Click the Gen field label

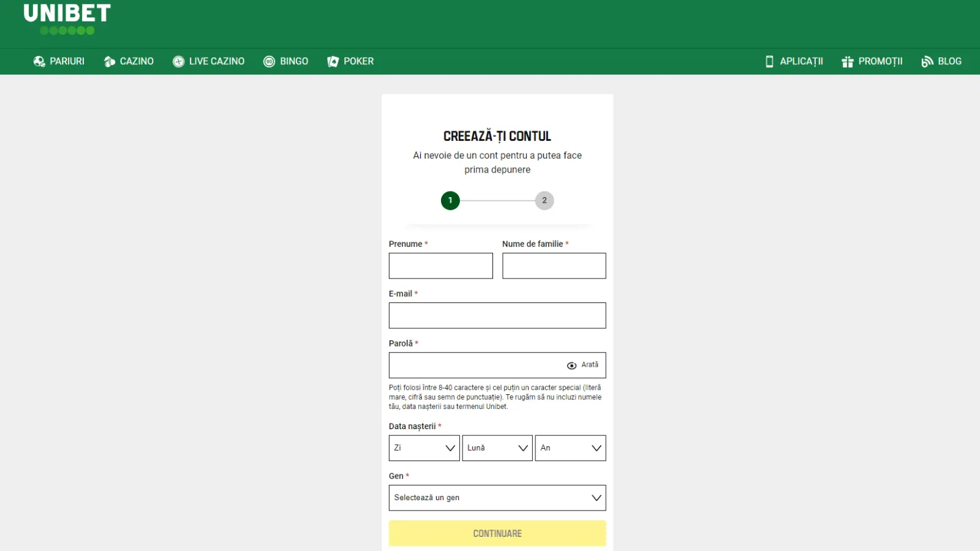tap(396, 476)
